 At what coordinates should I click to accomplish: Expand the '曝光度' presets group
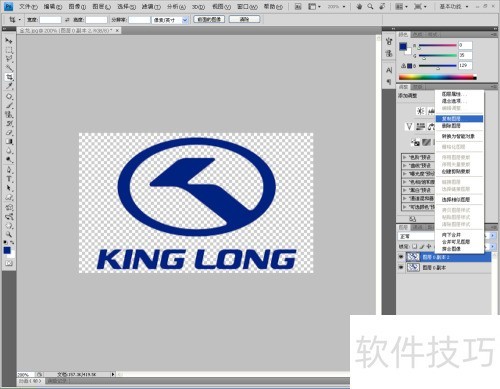tap(405, 173)
